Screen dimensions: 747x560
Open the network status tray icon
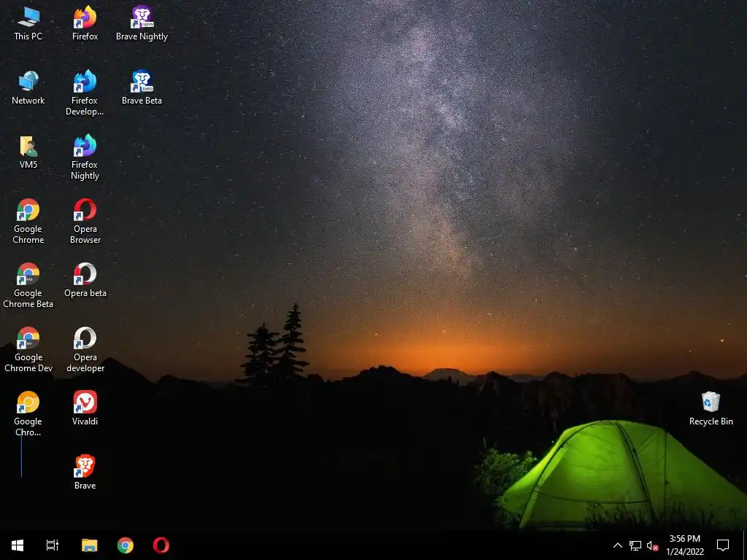635,545
